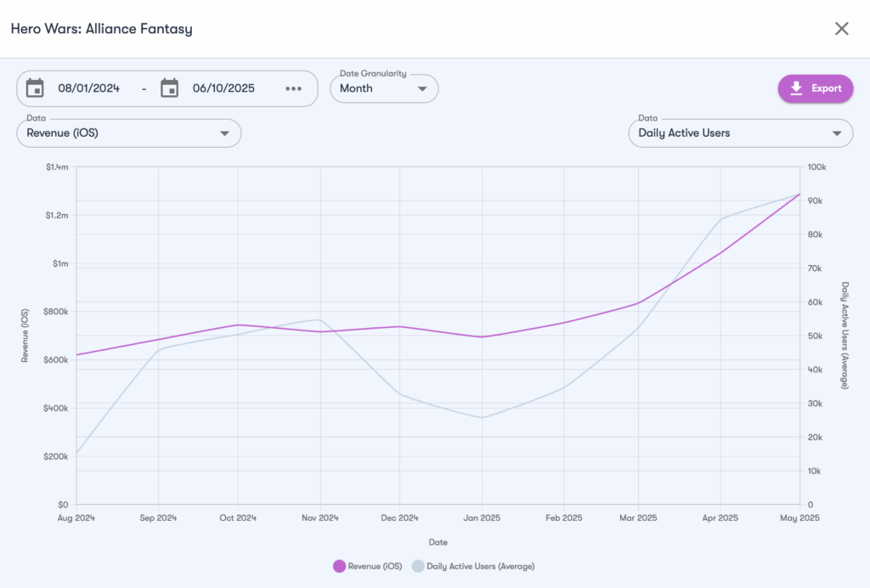
Task: Click the Aug 2024 x-axis label
Action: click(x=76, y=517)
